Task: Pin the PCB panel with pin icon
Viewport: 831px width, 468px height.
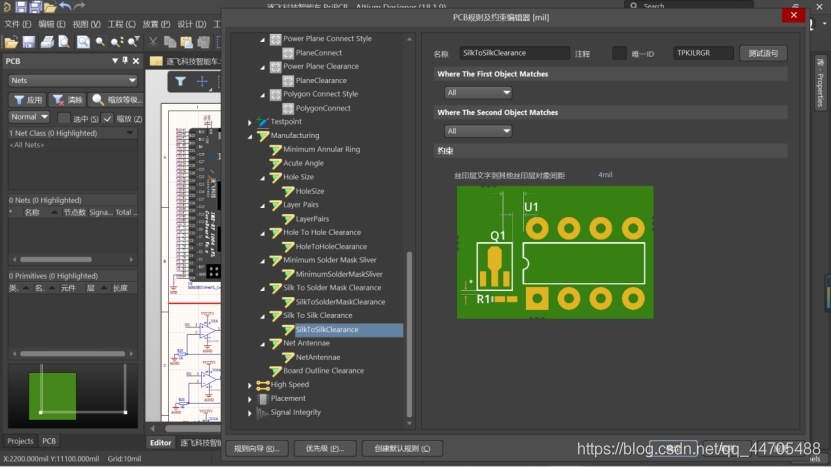Action: click(125, 61)
